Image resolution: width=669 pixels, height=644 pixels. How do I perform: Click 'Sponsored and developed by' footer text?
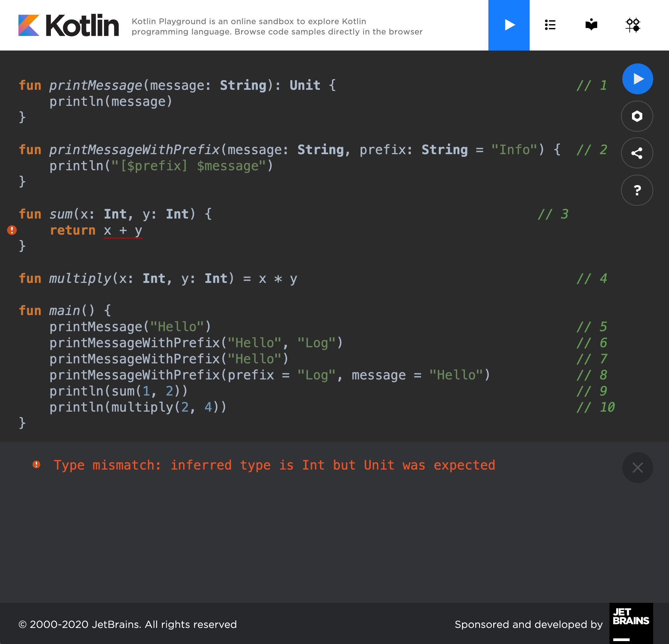point(528,624)
